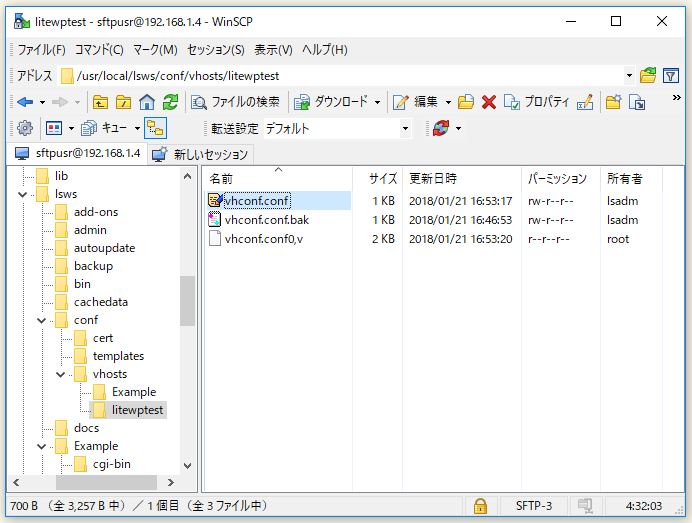The width and height of the screenshot is (692, 523).
Task: Open the キュー dropdown arrow
Action: (x=137, y=129)
